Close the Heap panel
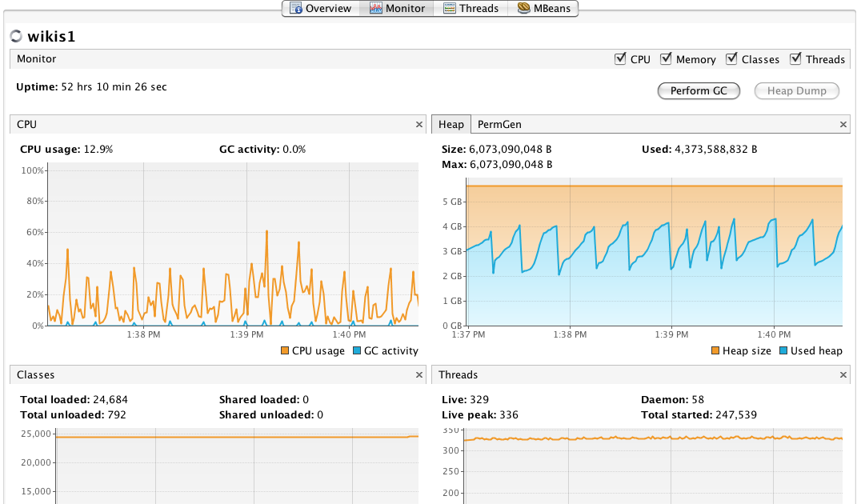The image size is (861, 504). (x=843, y=124)
